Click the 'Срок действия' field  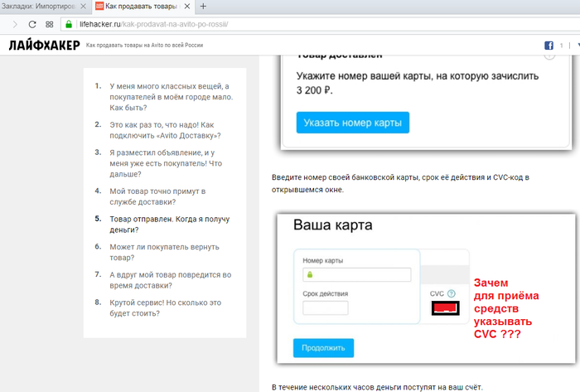(x=325, y=308)
